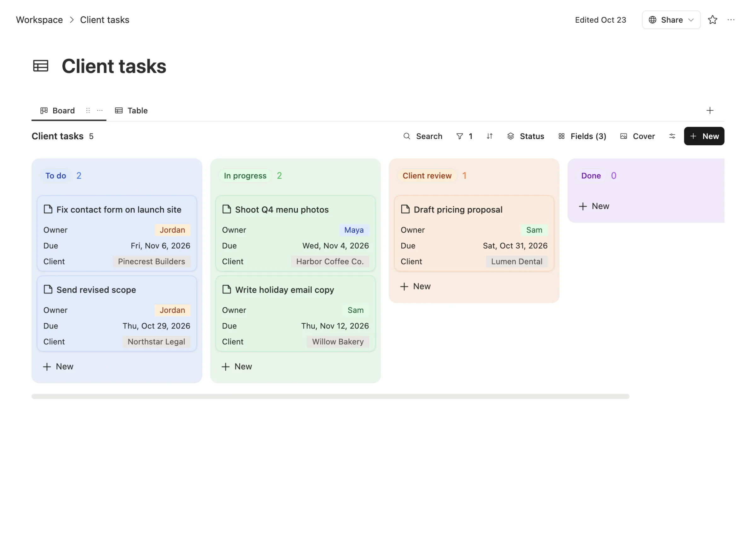Click the filter funnel icon
The height and width of the screenshot is (539, 756).
pos(460,136)
